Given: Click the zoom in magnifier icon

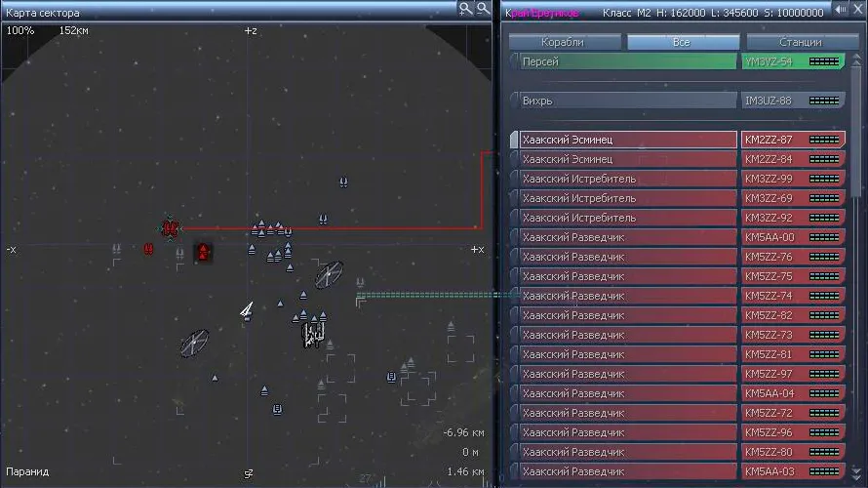Looking at the screenshot, I should click(467, 9).
